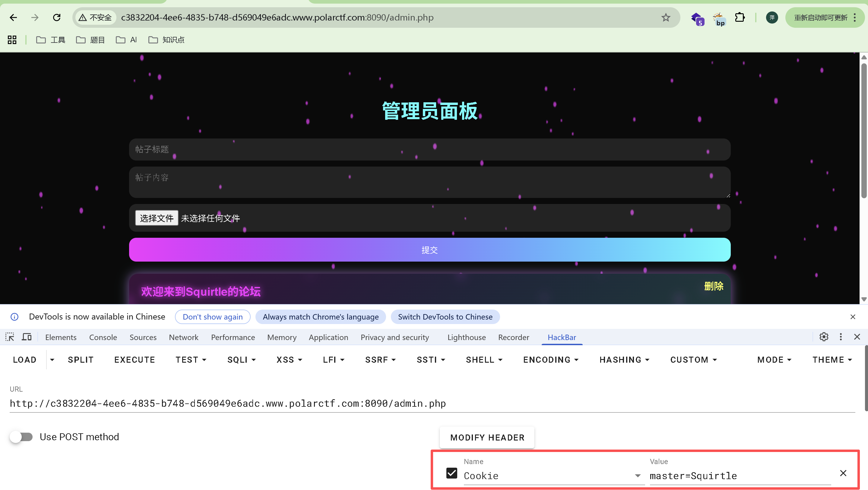Viewport: 868px width, 490px height.
Task: Expand the SQLI dropdown menu
Action: click(x=241, y=360)
